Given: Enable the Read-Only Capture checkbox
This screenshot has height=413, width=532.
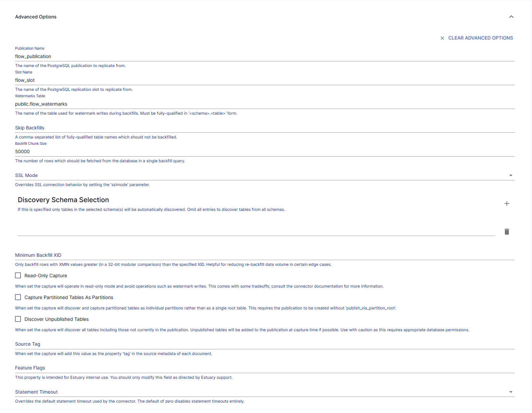Looking at the screenshot, I should (x=18, y=276).
